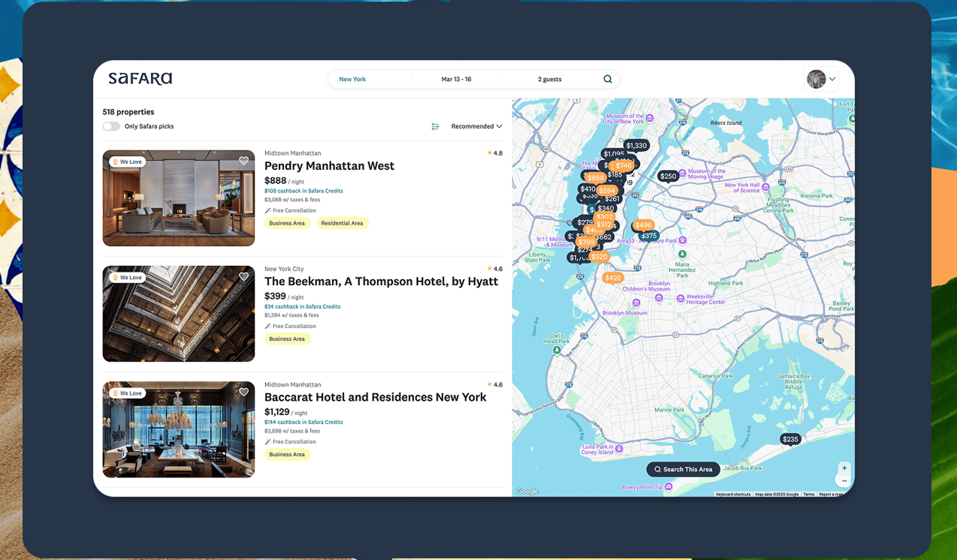Click the Owl's Head Park pin
Screen dimensions: 957x560
pyautogui.click(x=557, y=350)
